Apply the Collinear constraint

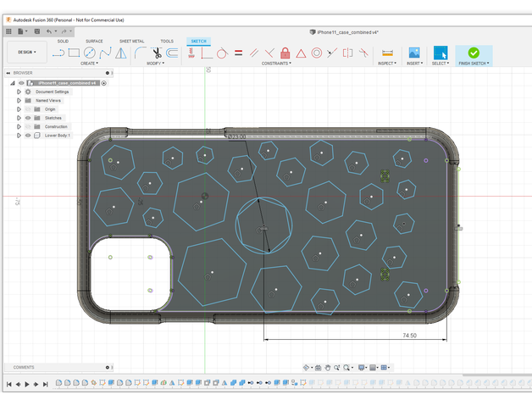pos(332,53)
